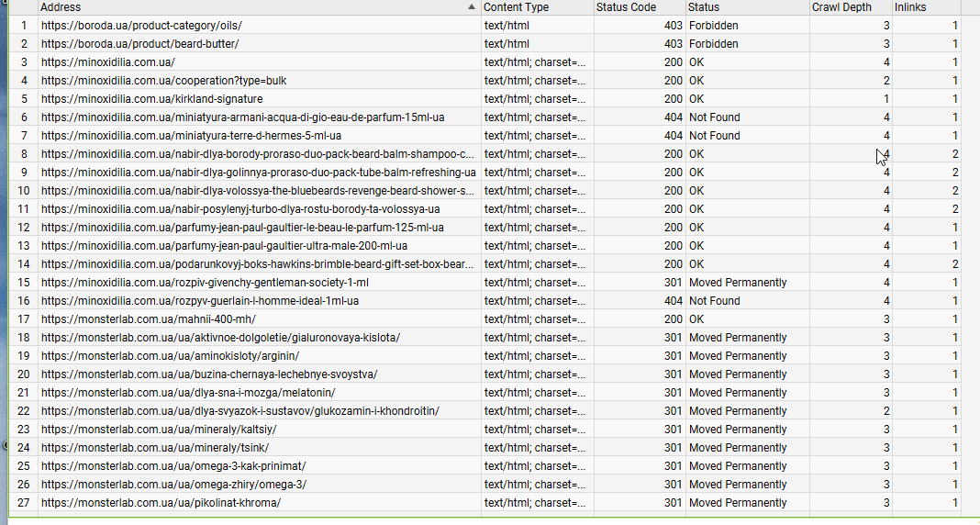Click row number 12 in the index column
This screenshot has width=980, height=525.
24,228
